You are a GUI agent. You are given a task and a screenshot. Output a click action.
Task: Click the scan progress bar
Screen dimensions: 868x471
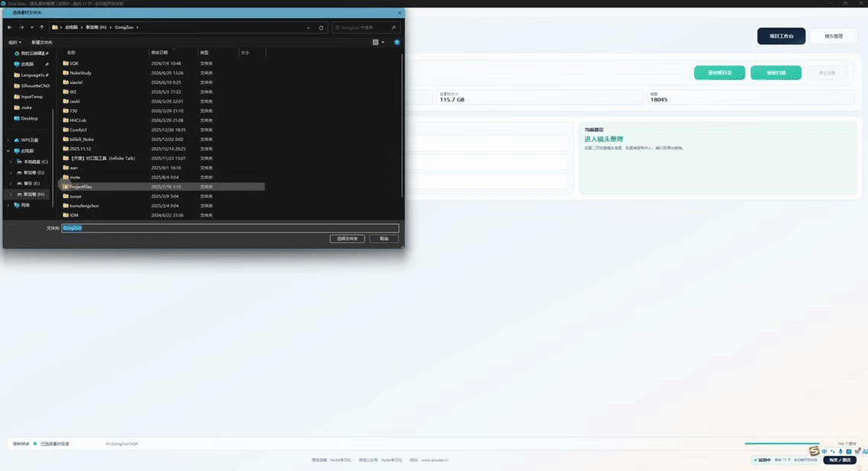point(782,444)
